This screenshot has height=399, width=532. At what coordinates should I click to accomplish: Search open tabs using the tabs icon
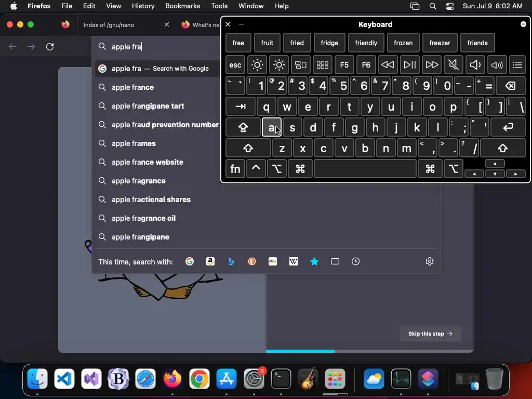tap(335, 261)
